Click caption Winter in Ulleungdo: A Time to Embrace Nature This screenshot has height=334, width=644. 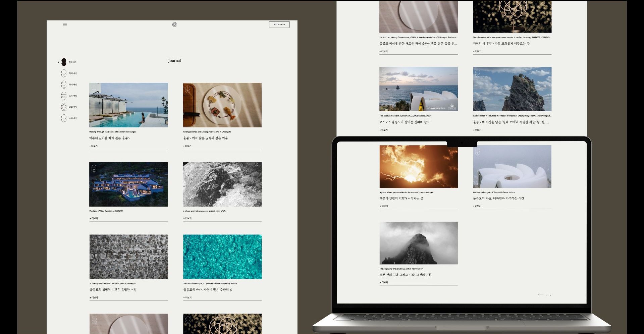(x=494, y=192)
